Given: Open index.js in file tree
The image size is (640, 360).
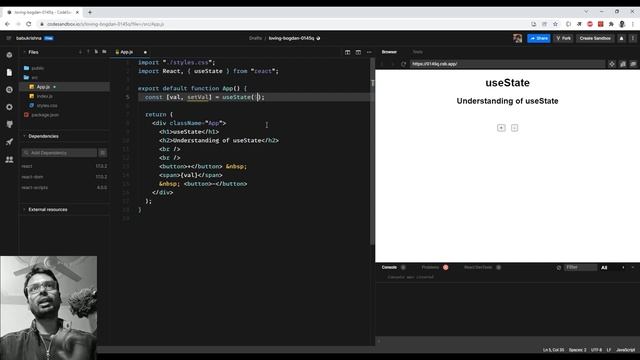Looking at the screenshot, I should coord(45,96).
